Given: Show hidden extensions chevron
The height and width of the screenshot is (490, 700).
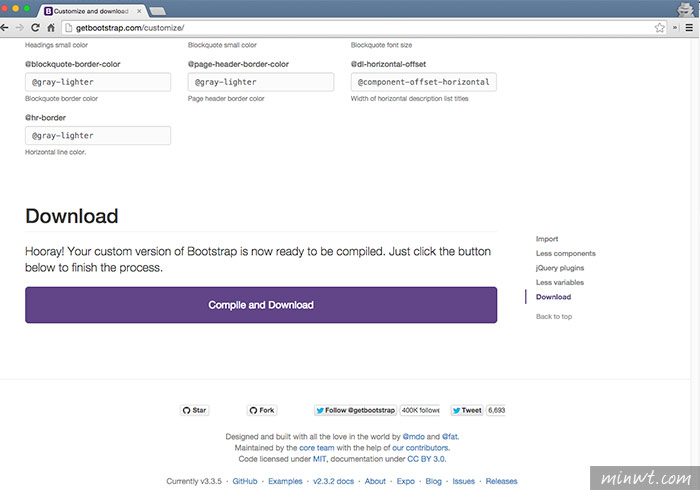Looking at the screenshot, I should click(675, 28).
